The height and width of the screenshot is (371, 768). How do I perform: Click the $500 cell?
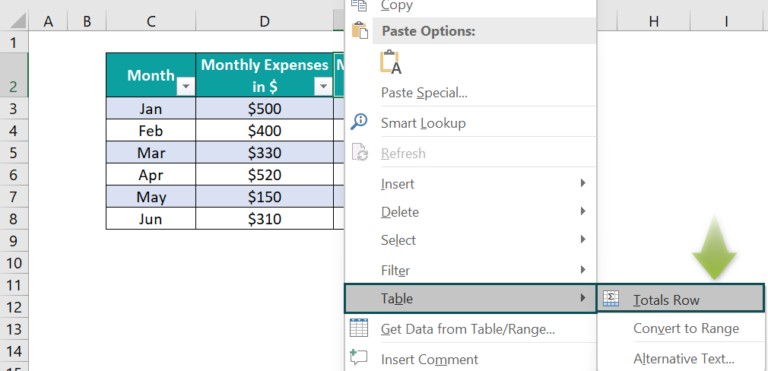(264, 108)
